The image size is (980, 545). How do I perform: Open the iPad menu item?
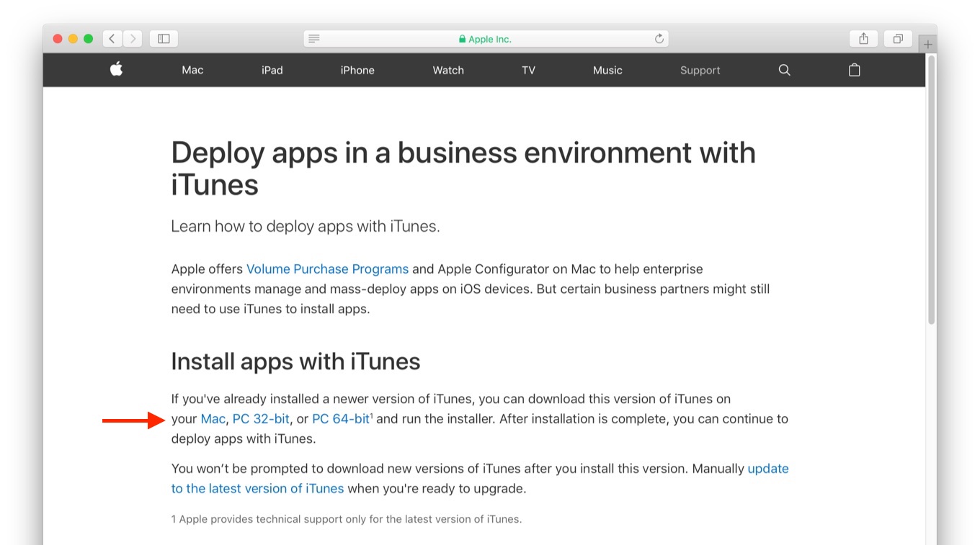tap(272, 70)
